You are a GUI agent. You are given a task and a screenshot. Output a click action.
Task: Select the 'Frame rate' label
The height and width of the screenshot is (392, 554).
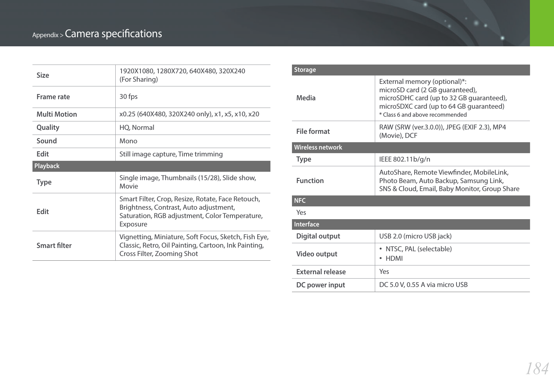[53, 97]
